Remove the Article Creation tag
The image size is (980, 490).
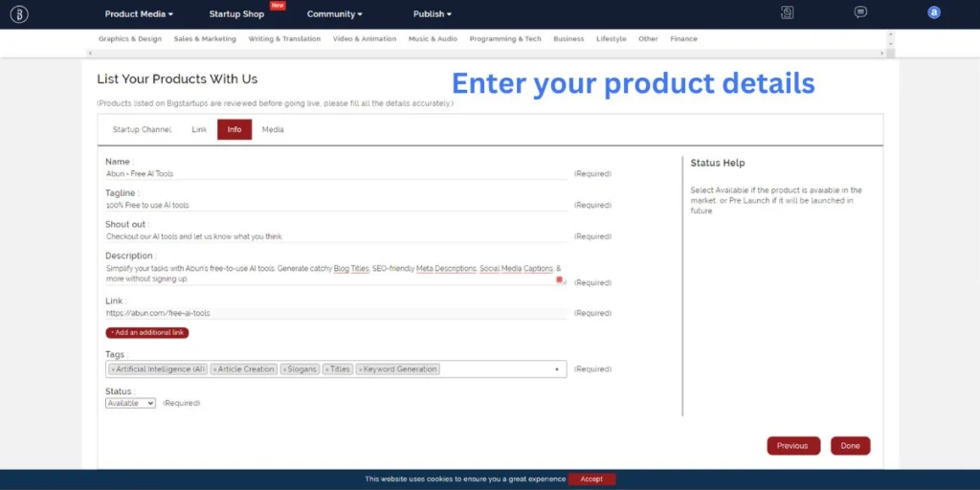point(215,369)
